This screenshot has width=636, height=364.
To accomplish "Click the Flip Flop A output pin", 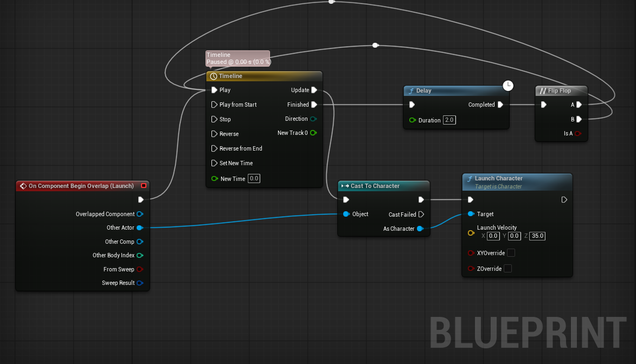I will [579, 105].
